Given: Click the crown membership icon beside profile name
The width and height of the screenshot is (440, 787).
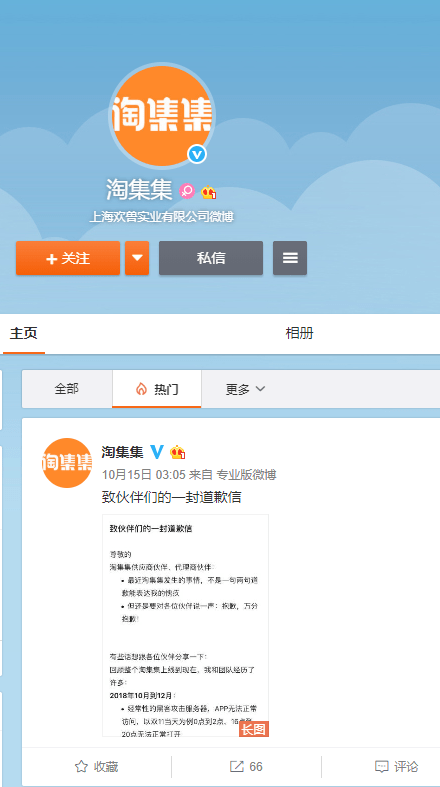Looking at the screenshot, I should click(x=208, y=192).
